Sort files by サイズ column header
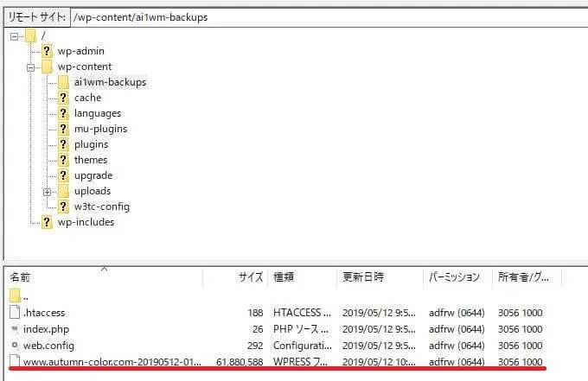Viewport: 588px width, 381px height. pyautogui.click(x=250, y=277)
